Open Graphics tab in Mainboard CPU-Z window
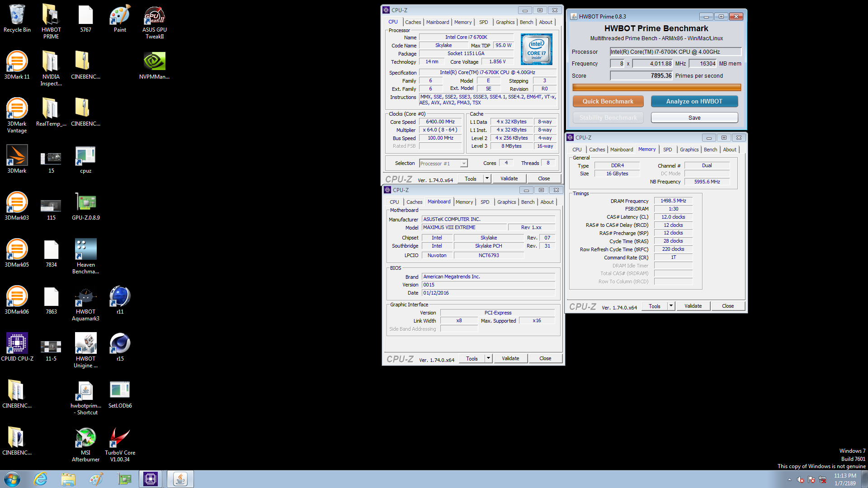The width and height of the screenshot is (868, 488). (506, 202)
